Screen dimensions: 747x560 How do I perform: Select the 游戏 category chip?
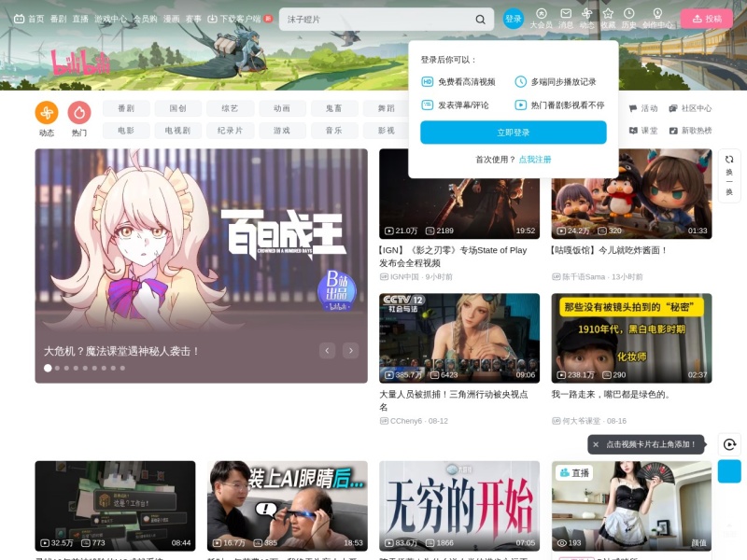point(282,131)
